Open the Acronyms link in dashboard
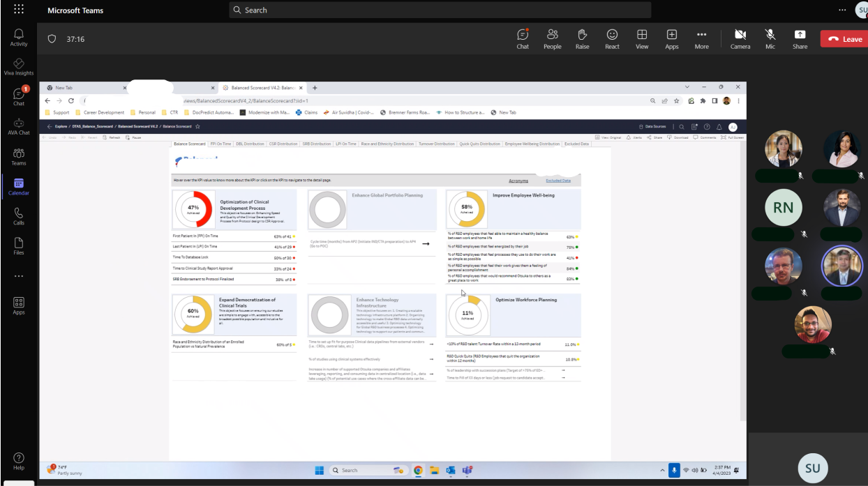Viewport: 868px width, 486px height. pos(518,181)
